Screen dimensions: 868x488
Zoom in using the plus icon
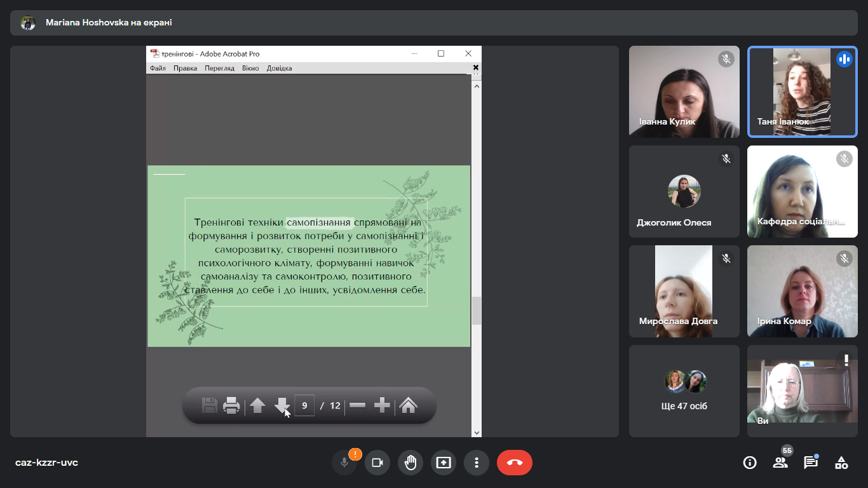pos(382,405)
